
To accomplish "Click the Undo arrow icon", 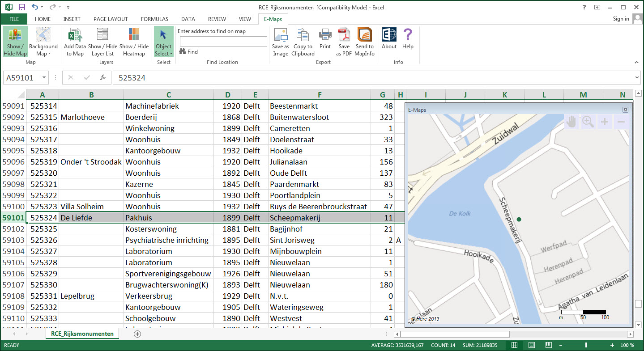I will coord(35,7).
